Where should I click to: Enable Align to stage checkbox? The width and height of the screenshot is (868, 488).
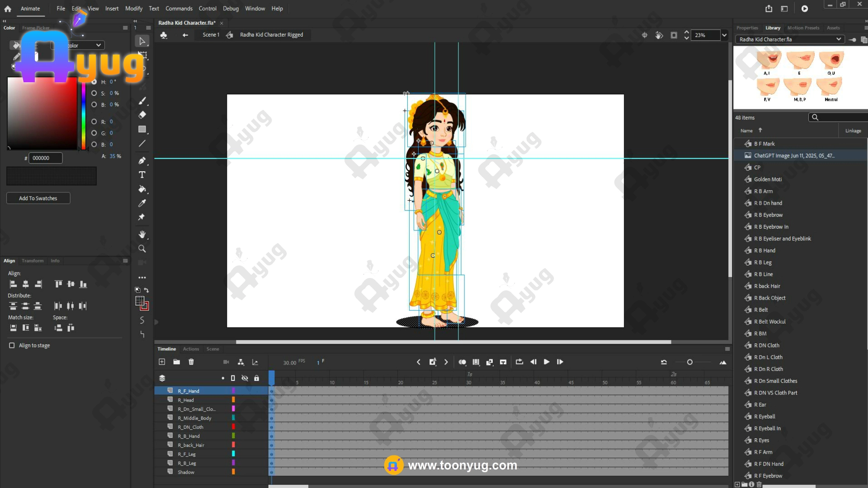tap(12, 345)
